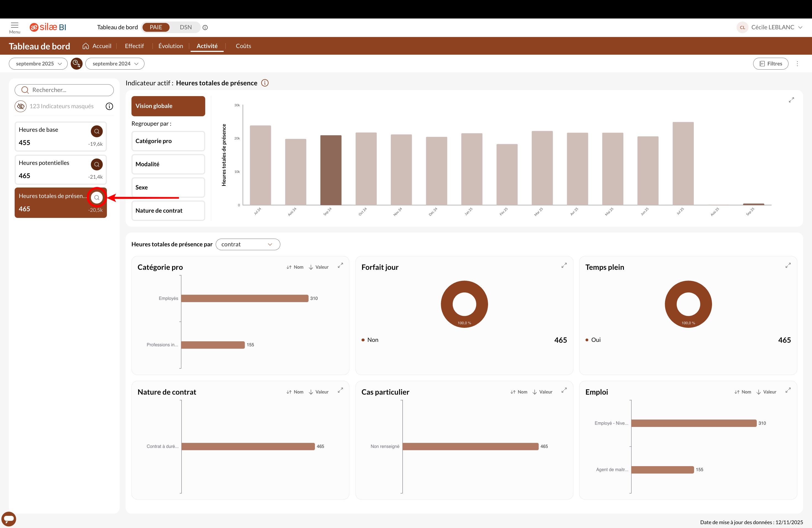Image resolution: width=812 pixels, height=528 pixels.
Task: Switch to the Coûts tab
Action: pos(243,46)
